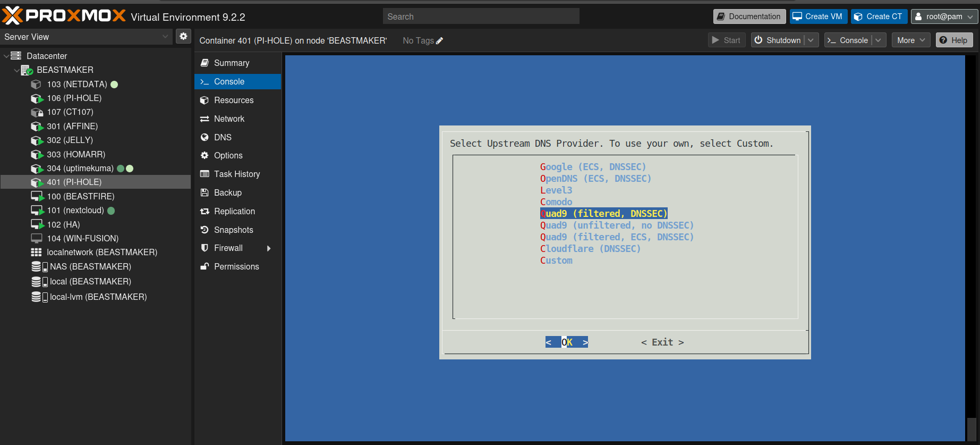This screenshot has width=980, height=445.
Task: Open the Permissions panel
Action: point(237,266)
